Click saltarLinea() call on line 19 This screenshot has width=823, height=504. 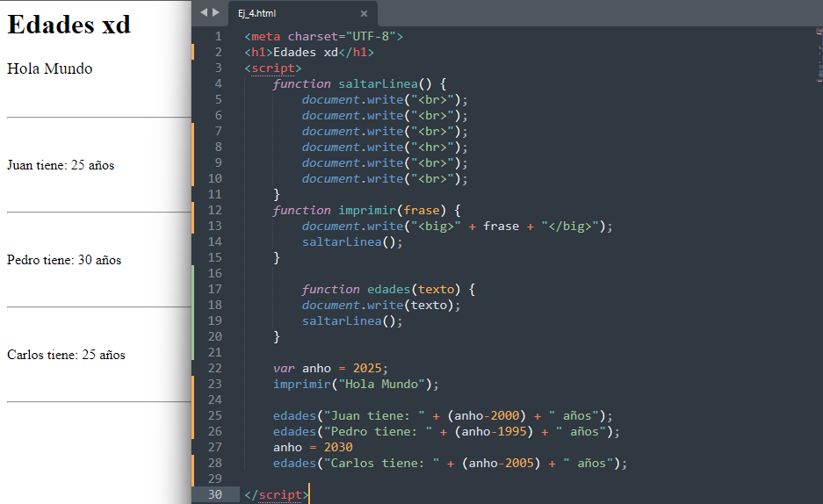[352, 321]
